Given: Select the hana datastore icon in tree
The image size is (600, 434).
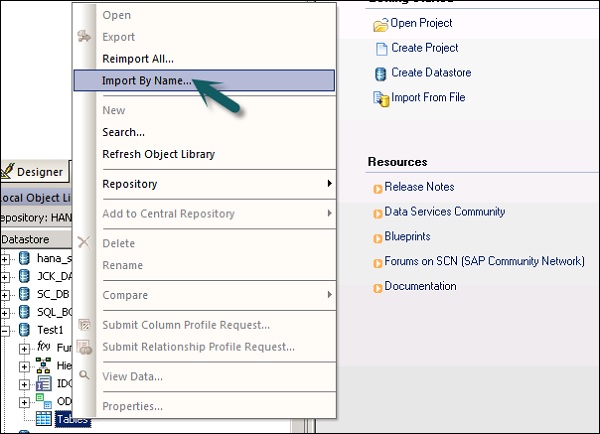Looking at the screenshot, I should pyautogui.click(x=24, y=259).
